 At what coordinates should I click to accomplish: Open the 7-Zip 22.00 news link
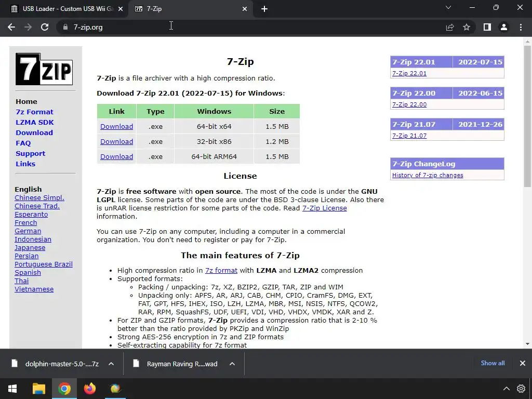coord(409,104)
